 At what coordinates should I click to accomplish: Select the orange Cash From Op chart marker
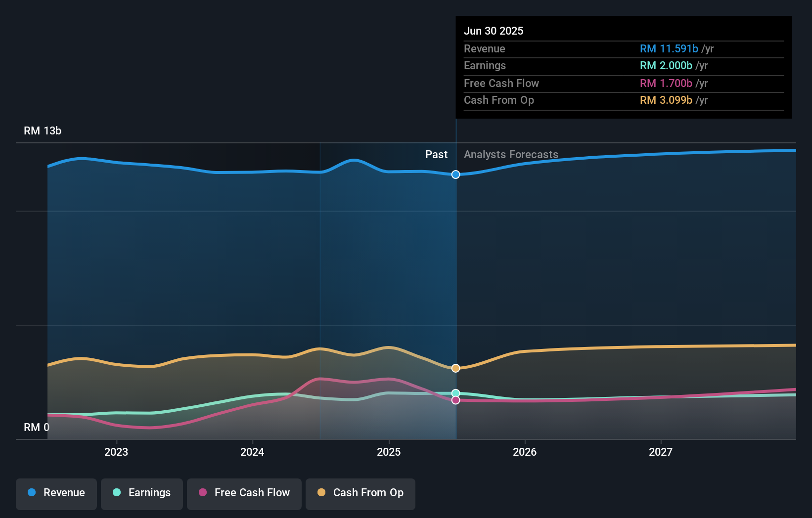point(455,368)
